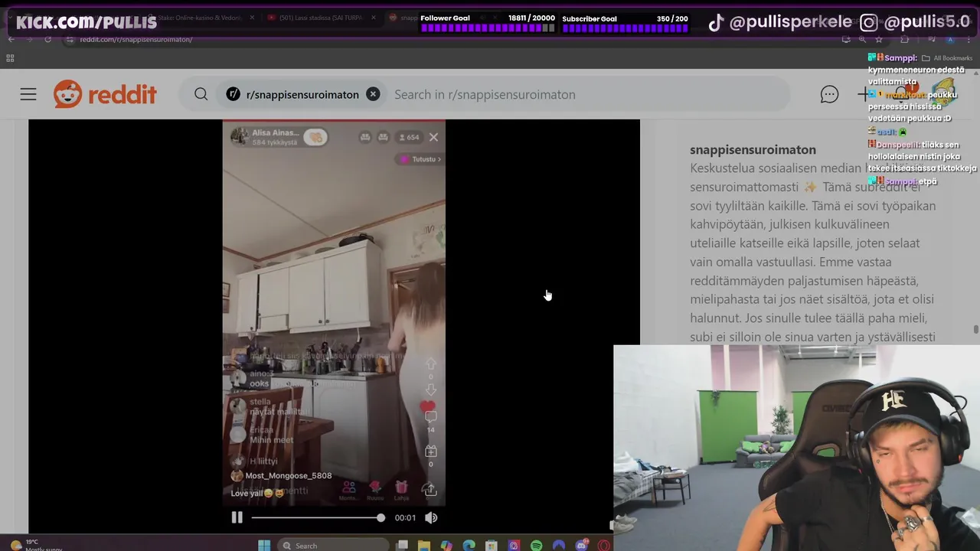Reload the page with the refresh icon
Image resolution: width=980 pixels, height=551 pixels.
pyautogui.click(x=47, y=39)
